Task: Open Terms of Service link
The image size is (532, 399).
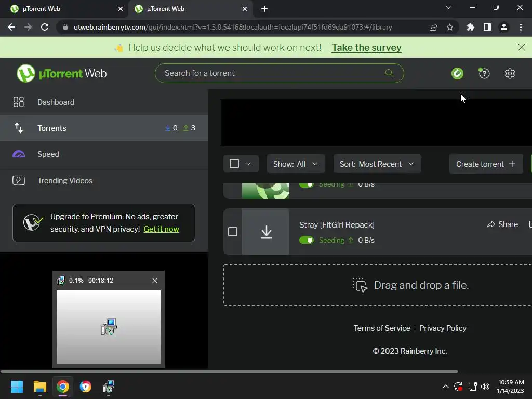Action: click(x=382, y=328)
